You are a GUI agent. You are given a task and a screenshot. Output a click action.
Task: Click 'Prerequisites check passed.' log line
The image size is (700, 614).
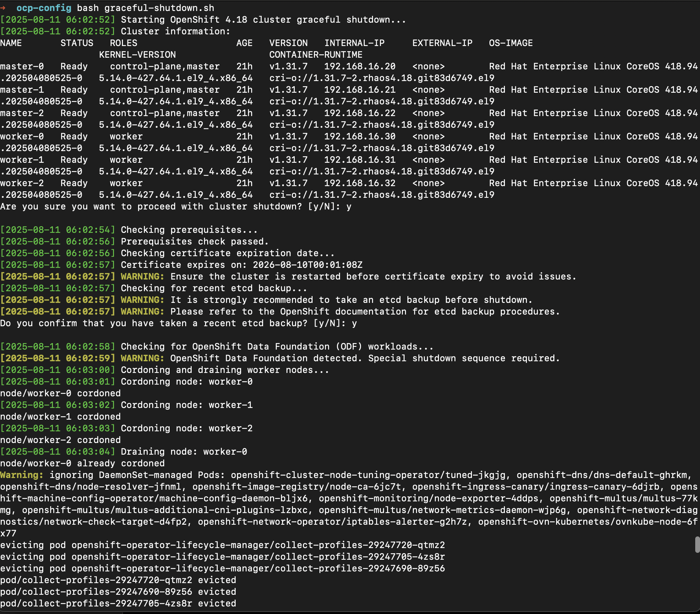tap(134, 241)
